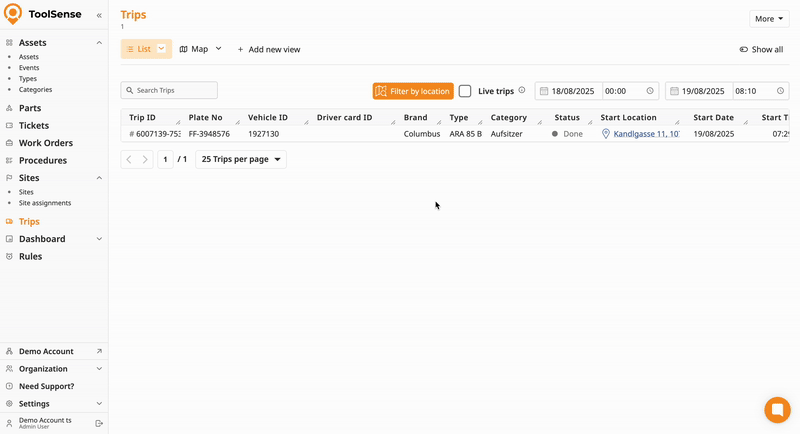
Task: Click the page number field showing 1
Action: [x=165, y=160]
